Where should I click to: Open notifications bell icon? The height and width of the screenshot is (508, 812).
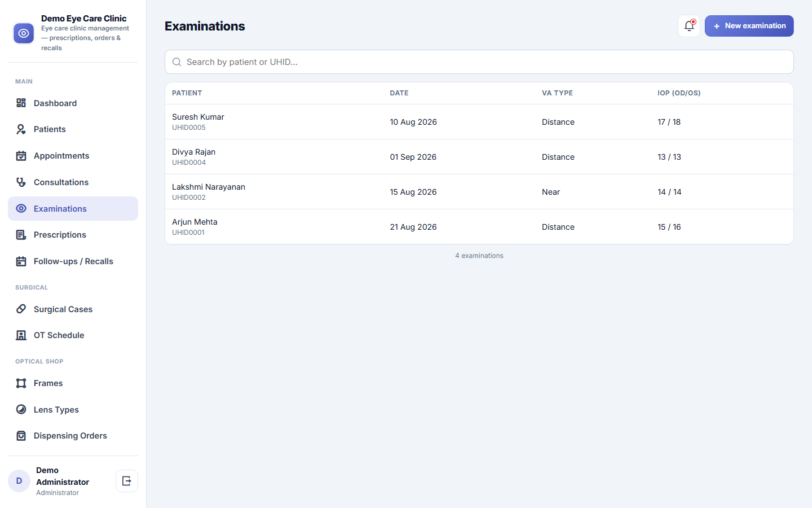689,26
